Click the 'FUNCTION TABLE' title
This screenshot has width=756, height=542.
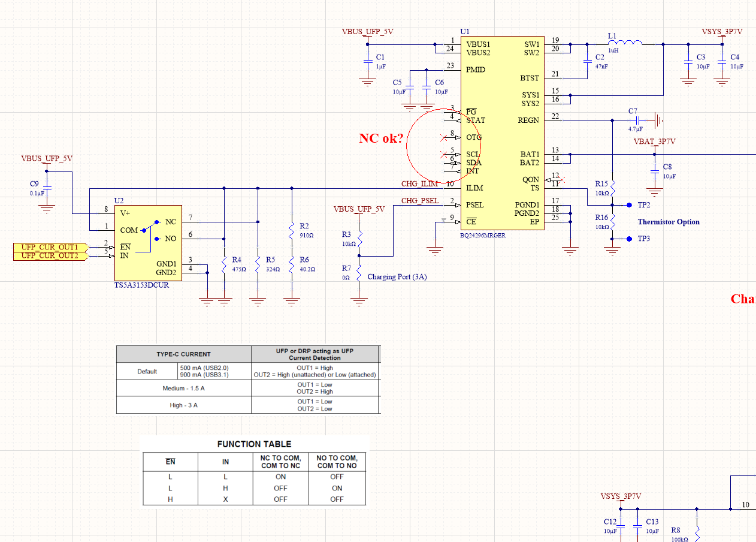pos(254,444)
